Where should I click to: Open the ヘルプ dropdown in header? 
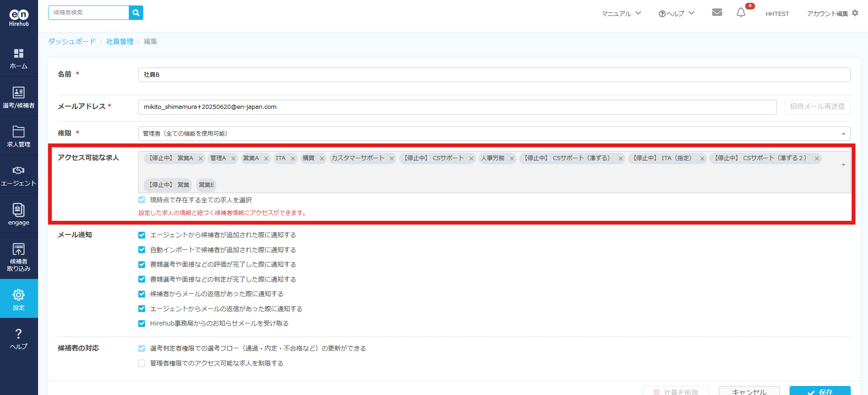676,14
